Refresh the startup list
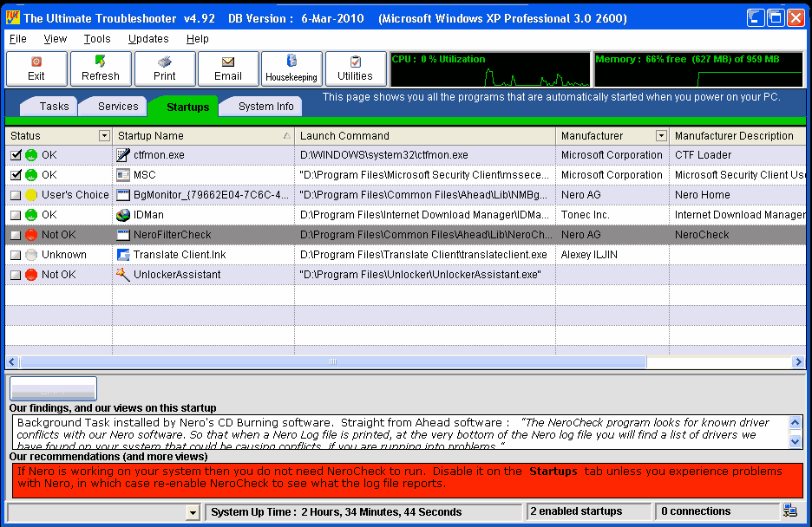 101,68
